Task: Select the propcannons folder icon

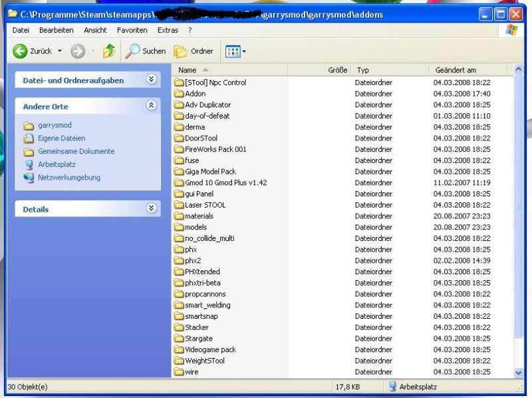Action: (179, 294)
